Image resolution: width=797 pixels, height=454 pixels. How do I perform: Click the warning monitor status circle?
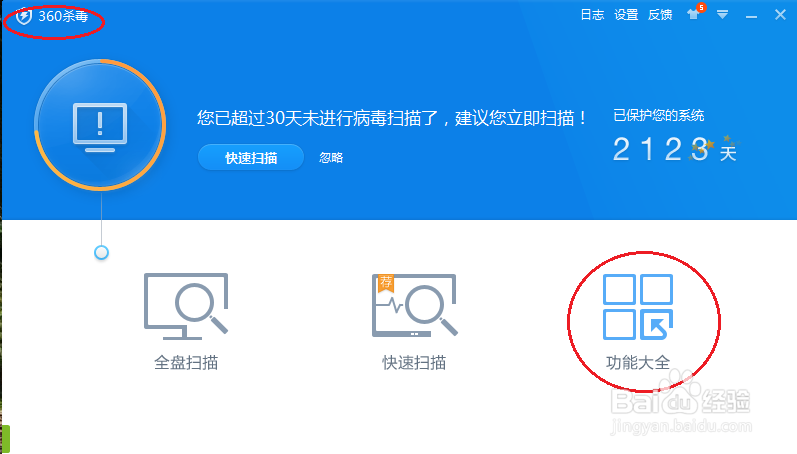[100, 125]
